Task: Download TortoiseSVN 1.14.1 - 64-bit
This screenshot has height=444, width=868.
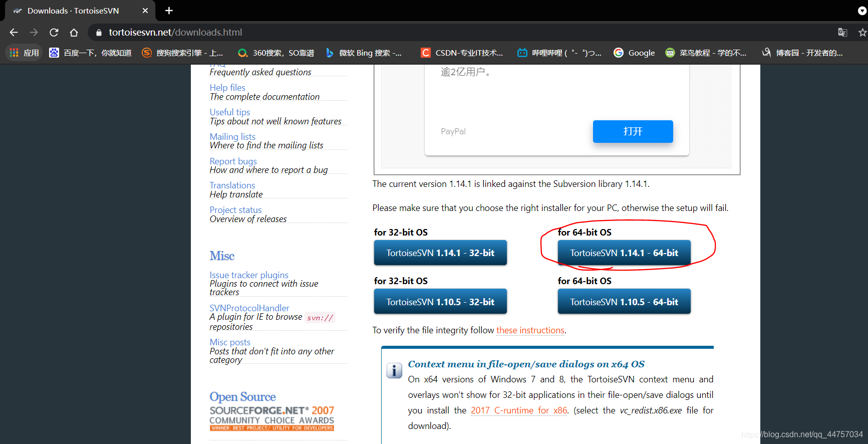Action: (624, 253)
